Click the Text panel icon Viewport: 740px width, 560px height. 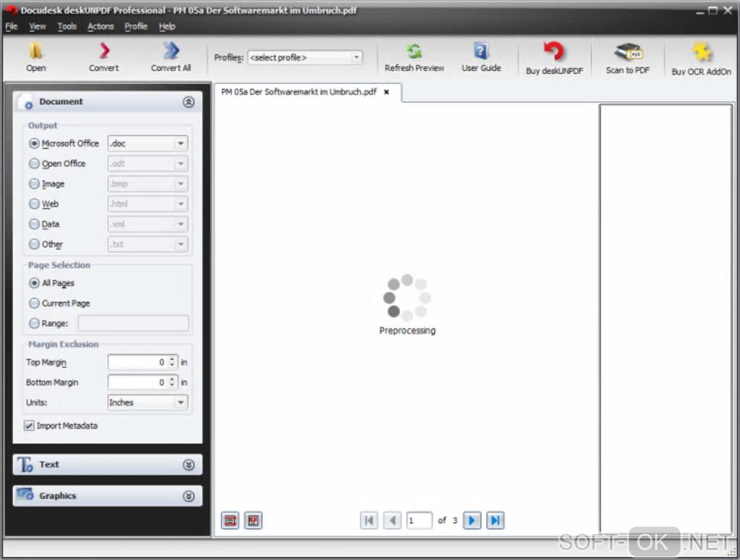coord(25,465)
